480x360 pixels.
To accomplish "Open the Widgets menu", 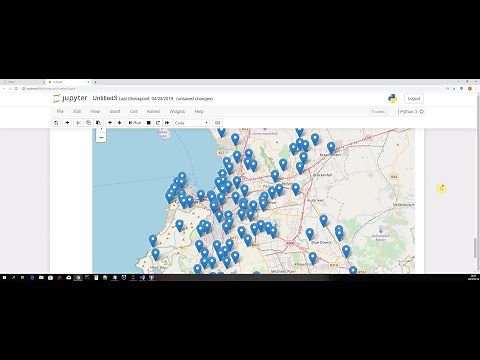I will pyautogui.click(x=177, y=111).
